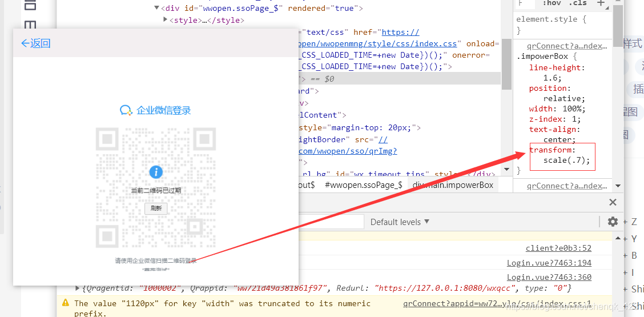Click the expired QR code image

(x=156, y=187)
